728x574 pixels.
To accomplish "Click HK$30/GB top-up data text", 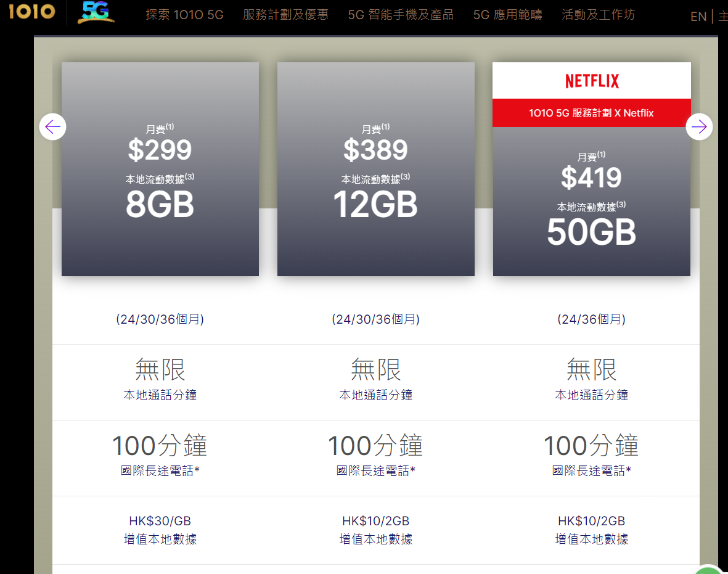I will pyautogui.click(x=160, y=521).
